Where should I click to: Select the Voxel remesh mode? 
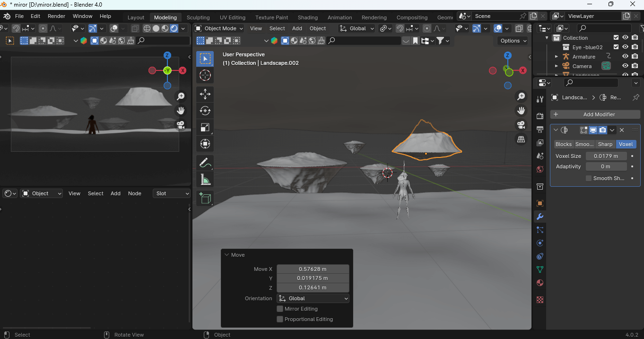(626, 144)
